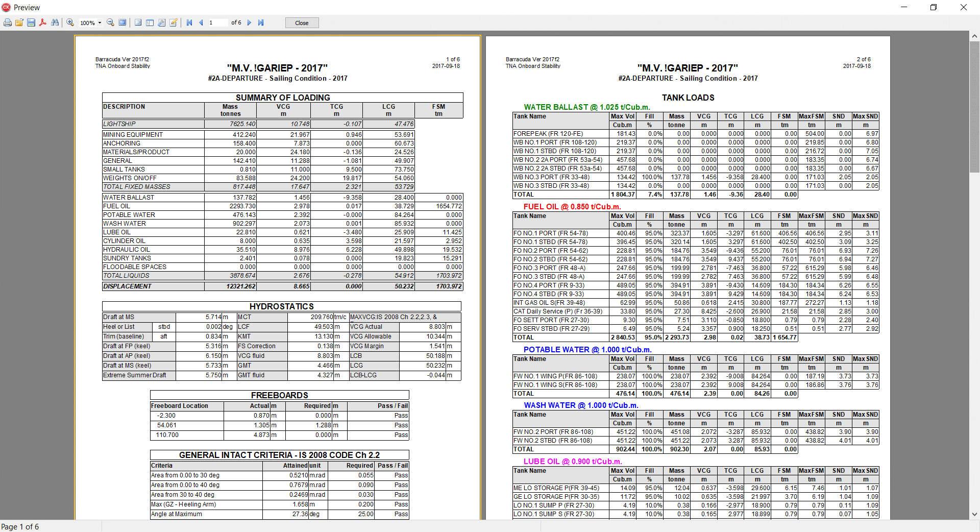Open a report file with folder icon
Image resolution: width=980 pixels, height=532 pixels.
click(19, 22)
